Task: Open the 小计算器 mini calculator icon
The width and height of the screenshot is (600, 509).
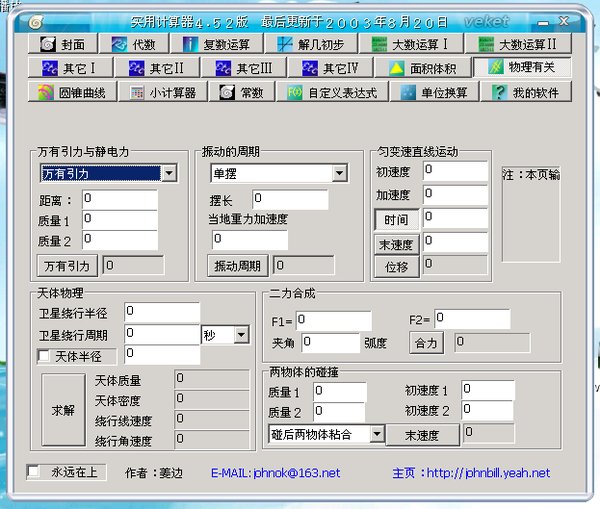Action: 137,93
